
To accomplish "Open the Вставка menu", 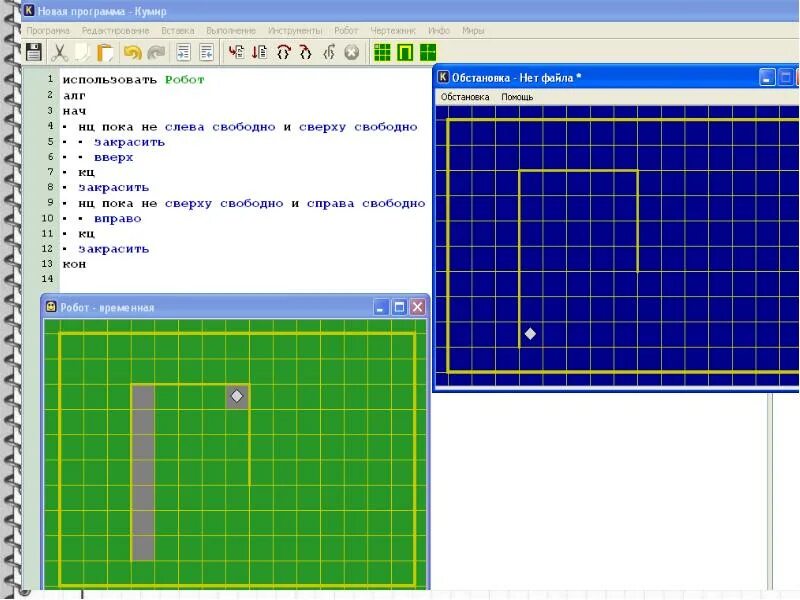I will (178, 31).
